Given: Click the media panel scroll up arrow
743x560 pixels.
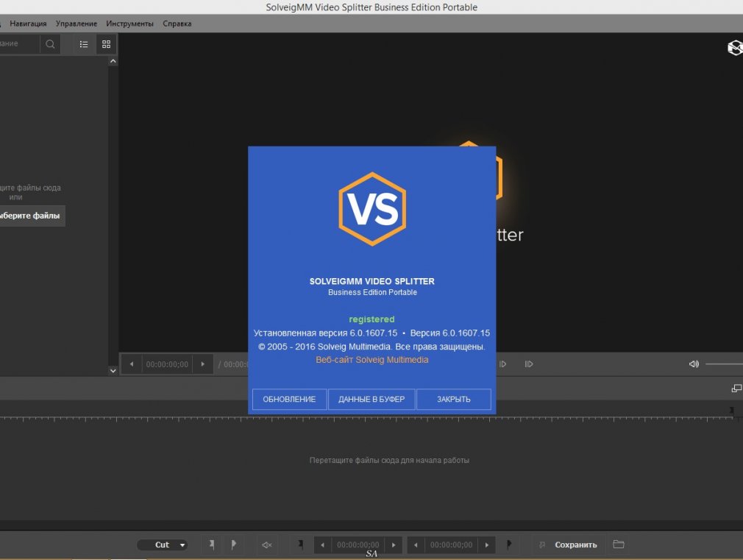Looking at the screenshot, I should tap(113, 61).
